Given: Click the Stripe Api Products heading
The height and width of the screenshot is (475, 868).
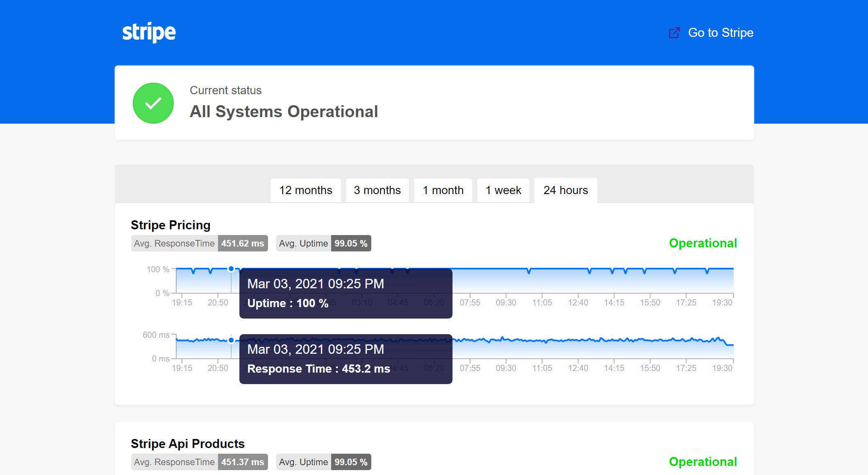Looking at the screenshot, I should [188, 444].
